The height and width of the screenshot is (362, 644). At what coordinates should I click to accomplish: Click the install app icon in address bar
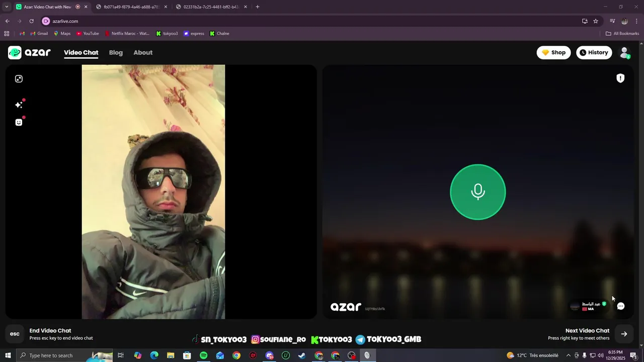[x=585, y=21]
